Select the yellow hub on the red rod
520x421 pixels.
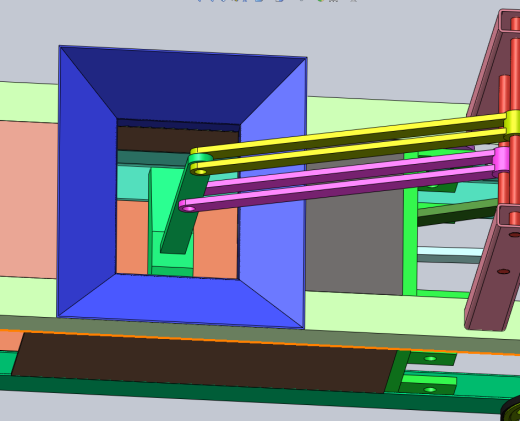[x=512, y=124]
